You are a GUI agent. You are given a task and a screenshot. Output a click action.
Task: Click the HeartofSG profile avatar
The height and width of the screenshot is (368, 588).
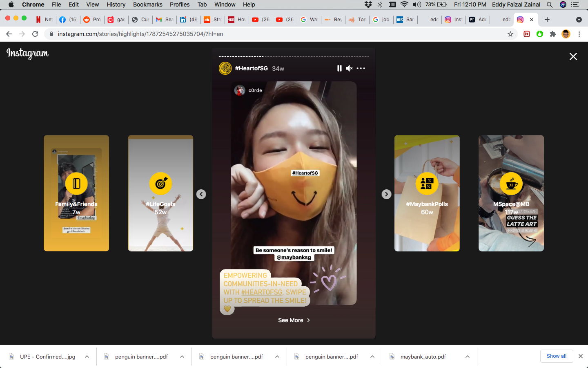coord(225,68)
